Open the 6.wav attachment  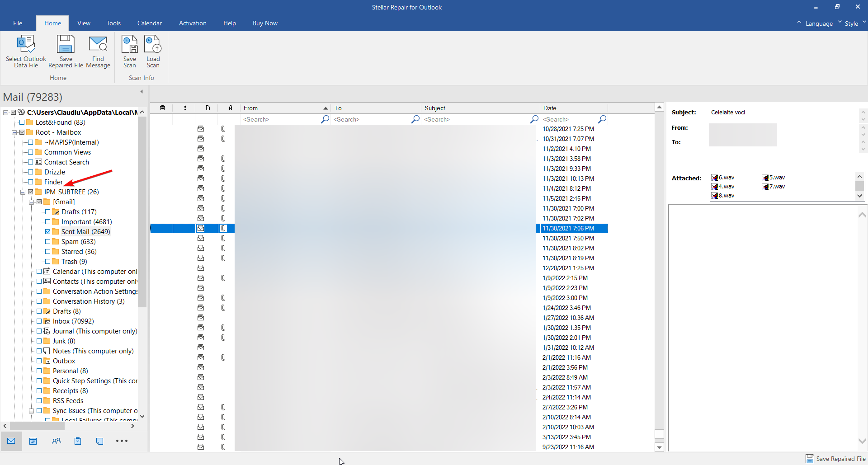click(723, 178)
